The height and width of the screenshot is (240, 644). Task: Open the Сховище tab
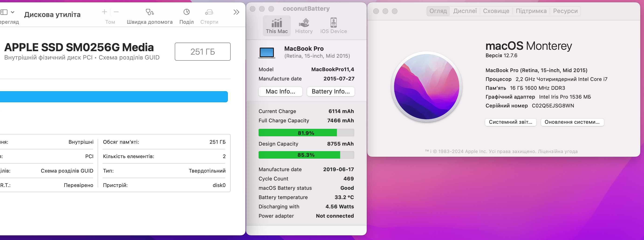tap(496, 11)
